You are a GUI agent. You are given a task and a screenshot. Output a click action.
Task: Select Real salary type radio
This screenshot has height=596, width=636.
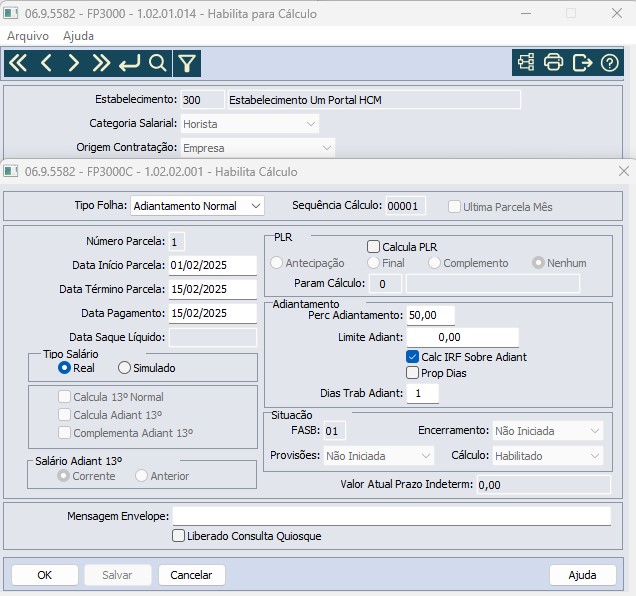point(64,368)
